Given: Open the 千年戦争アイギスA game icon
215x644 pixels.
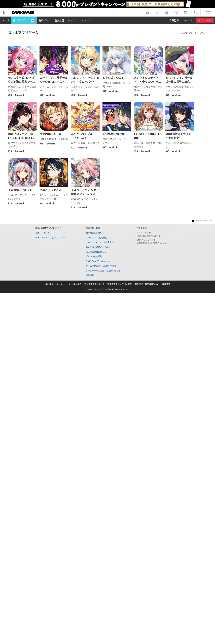Looking at the screenshot, I should click(x=22, y=173).
